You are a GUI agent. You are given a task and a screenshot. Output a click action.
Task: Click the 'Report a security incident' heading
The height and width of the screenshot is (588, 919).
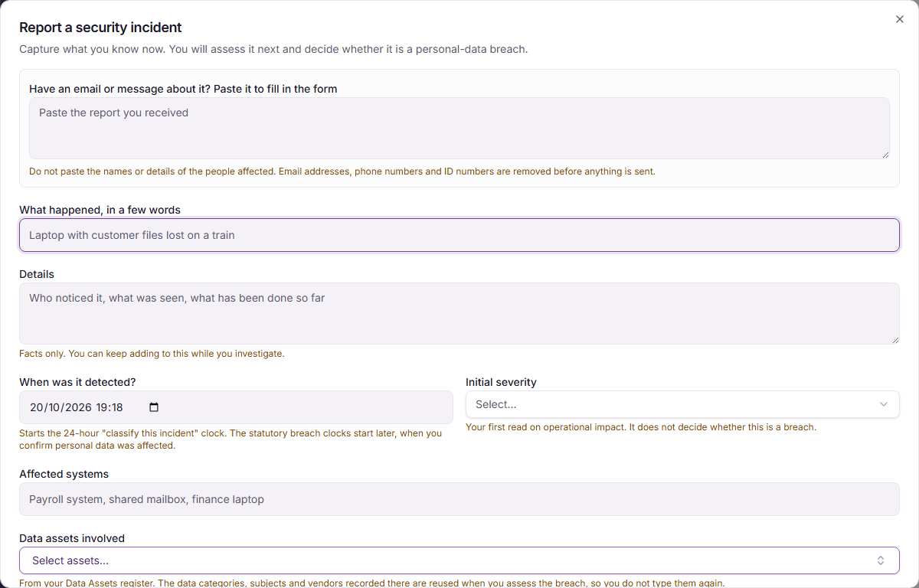(x=100, y=28)
